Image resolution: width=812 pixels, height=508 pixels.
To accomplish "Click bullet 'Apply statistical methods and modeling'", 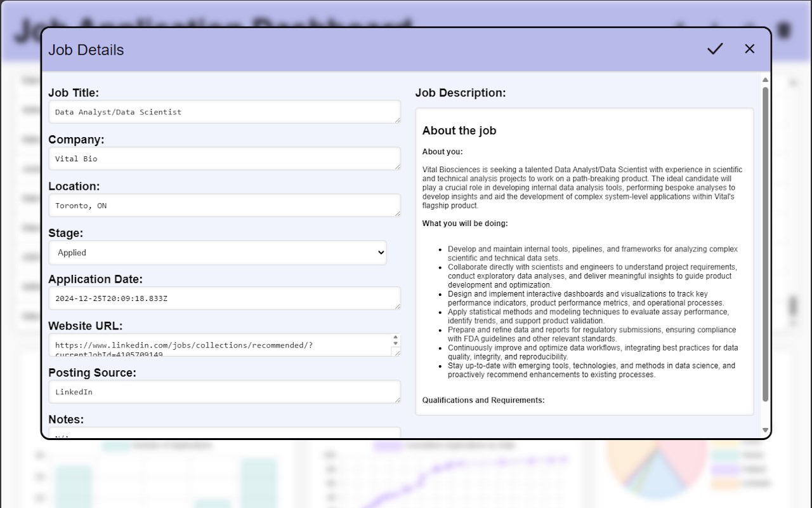I will pos(589,316).
